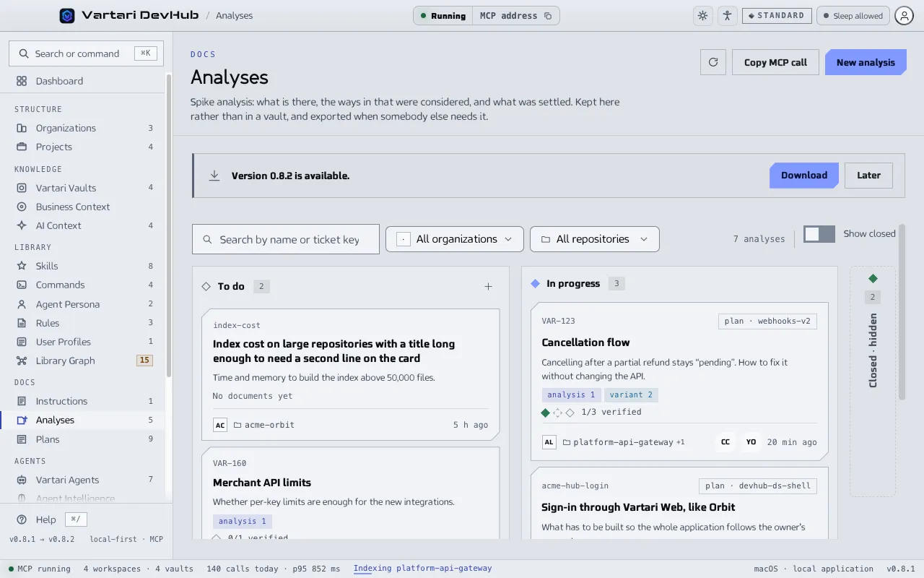
Task: Toggle the Show closed switch
Action: [819, 234]
